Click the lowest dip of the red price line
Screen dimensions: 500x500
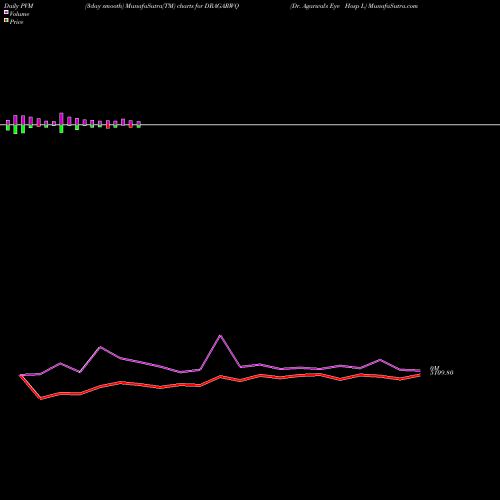(41, 398)
